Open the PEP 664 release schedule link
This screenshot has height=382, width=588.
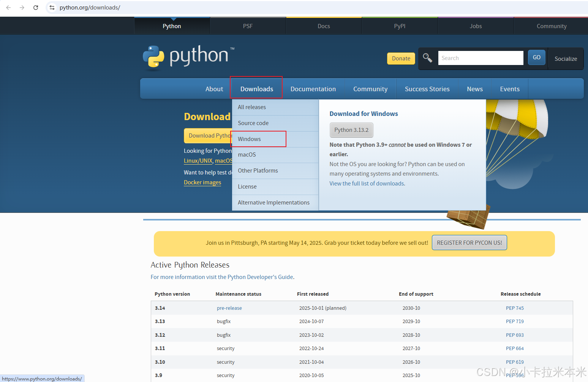click(x=515, y=349)
